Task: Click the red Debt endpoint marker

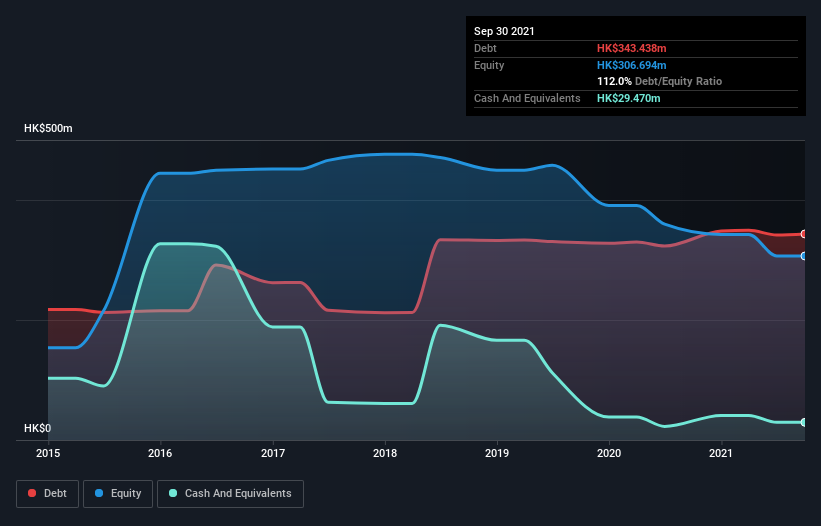Action: (x=804, y=234)
